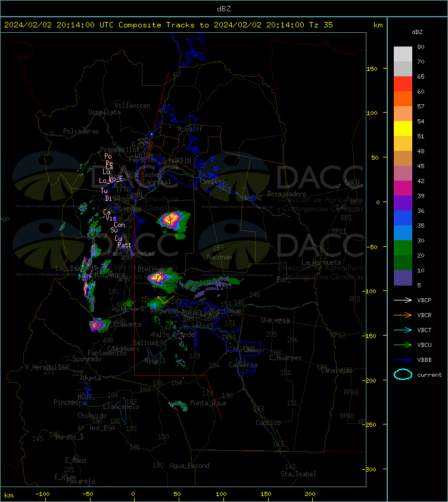Viewport: 448px width, 502px height.
Task: Click the Carmensa place label
Action: click(243, 365)
